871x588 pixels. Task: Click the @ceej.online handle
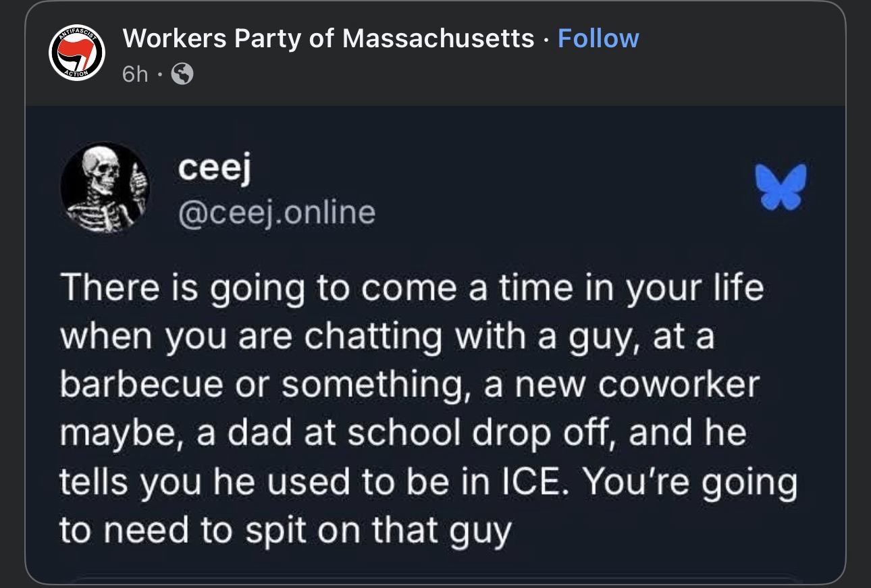(276, 213)
